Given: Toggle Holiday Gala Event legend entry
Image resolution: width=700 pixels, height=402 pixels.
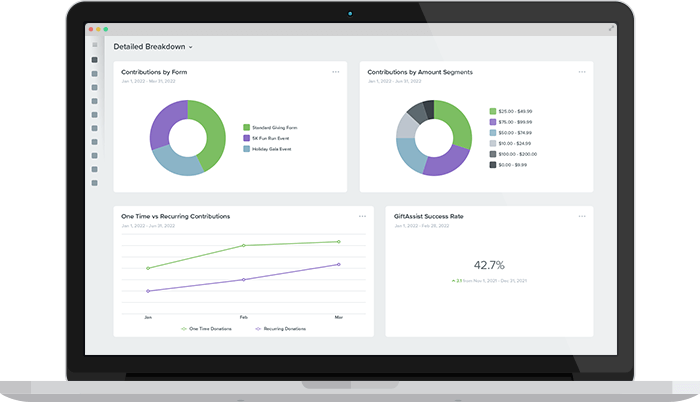Looking at the screenshot, I should point(267,149).
